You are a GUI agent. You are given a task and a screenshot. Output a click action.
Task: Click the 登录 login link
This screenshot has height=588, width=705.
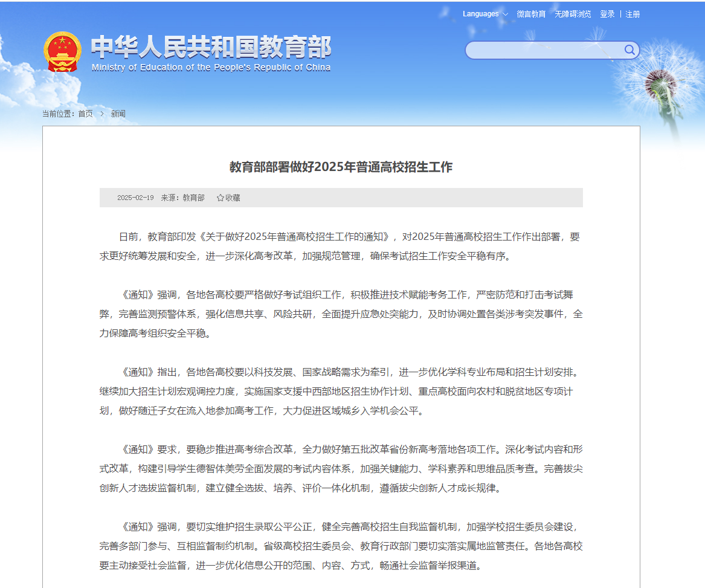607,14
